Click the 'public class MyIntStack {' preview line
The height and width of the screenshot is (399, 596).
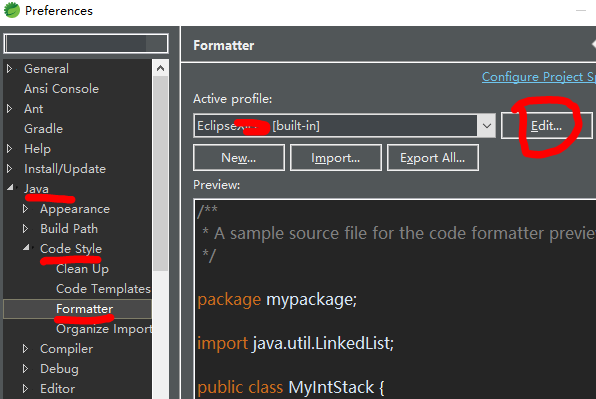291,388
